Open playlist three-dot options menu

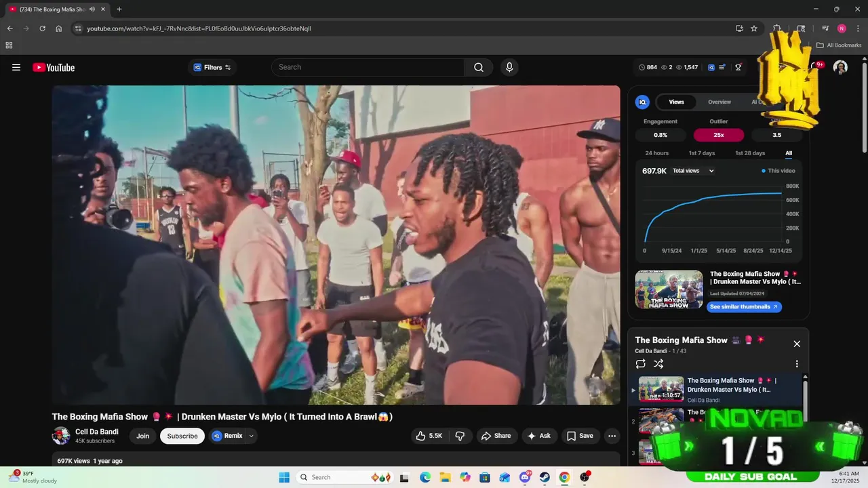pyautogui.click(x=797, y=364)
